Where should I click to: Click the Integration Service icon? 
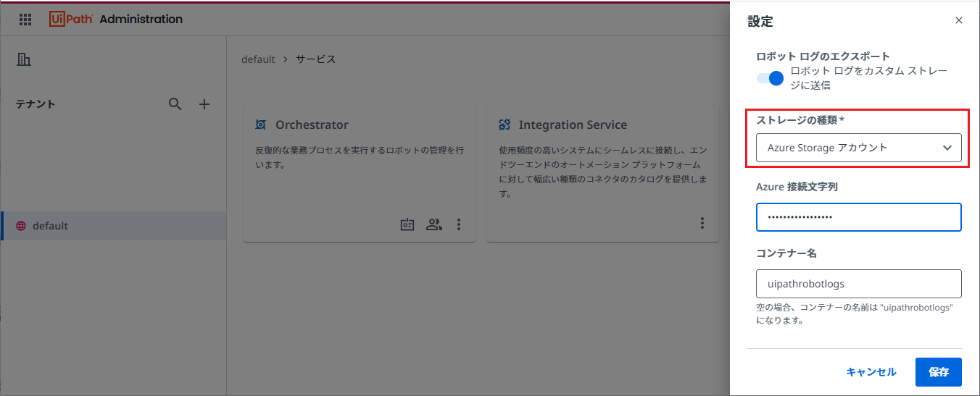click(504, 125)
